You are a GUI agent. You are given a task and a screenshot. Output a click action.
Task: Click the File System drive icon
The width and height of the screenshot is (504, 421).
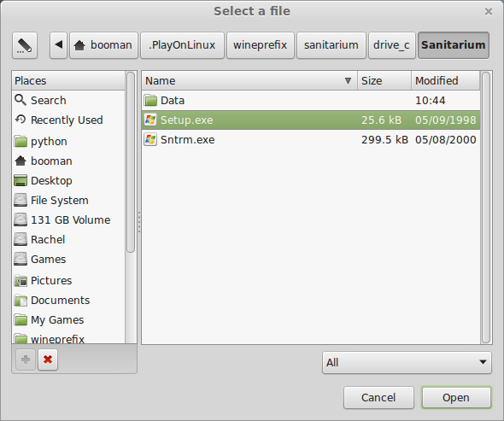click(21, 200)
